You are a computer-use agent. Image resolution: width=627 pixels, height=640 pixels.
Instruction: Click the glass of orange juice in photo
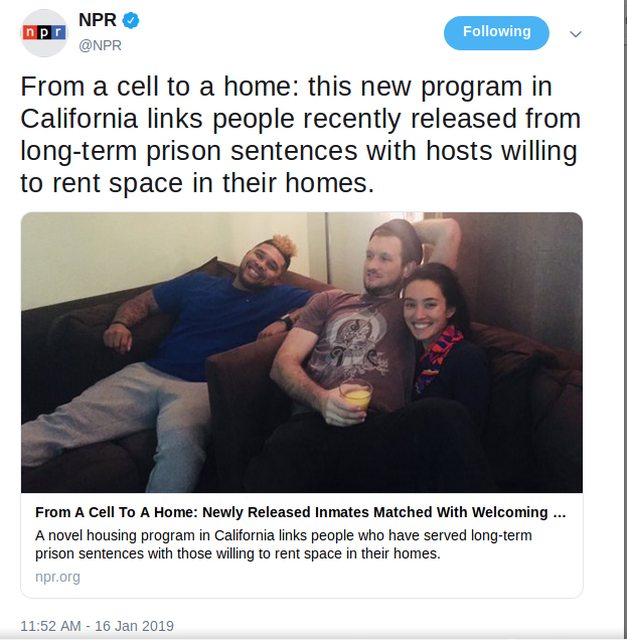coord(355,397)
